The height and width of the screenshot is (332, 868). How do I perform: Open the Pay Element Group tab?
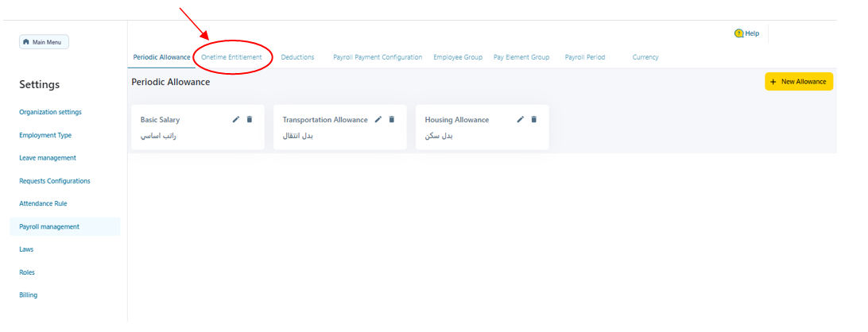tap(521, 57)
